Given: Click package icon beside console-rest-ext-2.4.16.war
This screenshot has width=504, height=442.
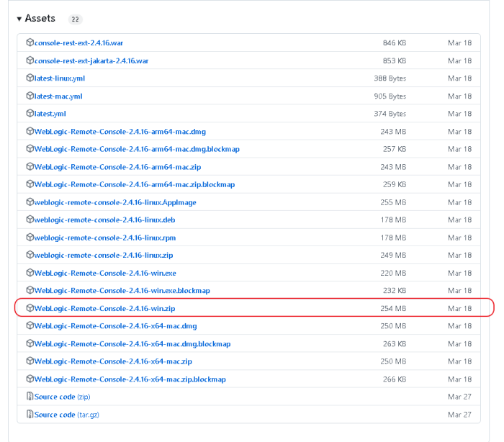Looking at the screenshot, I should [30, 42].
